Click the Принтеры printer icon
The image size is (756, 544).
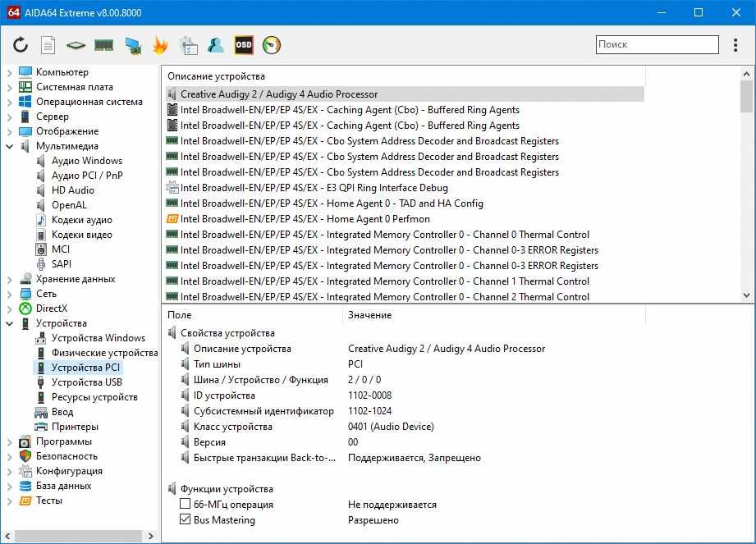point(41,427)
